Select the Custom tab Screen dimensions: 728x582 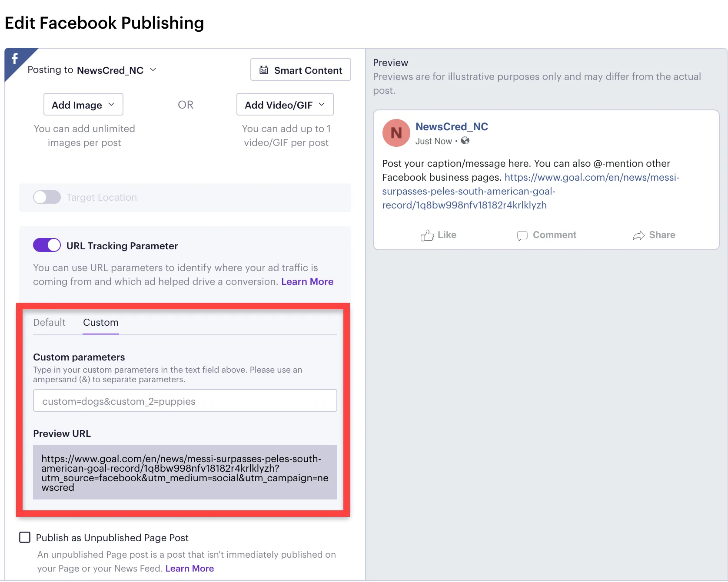pos(101,322)
